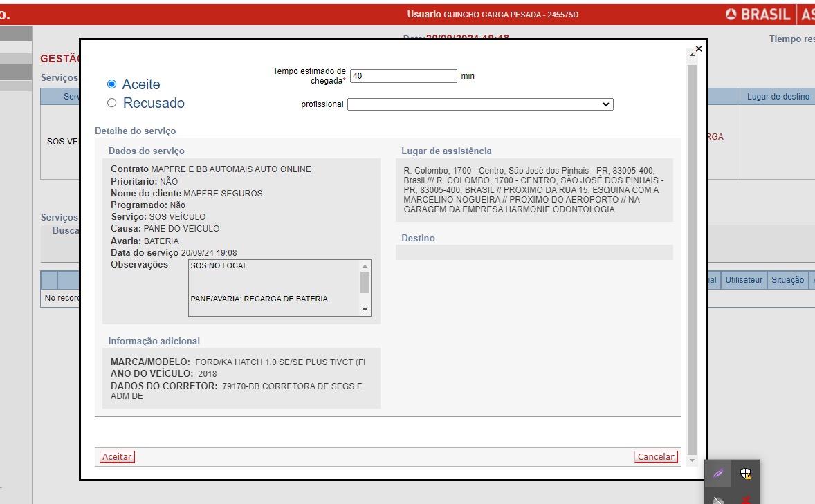The width and height of the screenshot is (815, 504).
Task: Click the Observações scrollbar thumb
Action: [x=365, y=282]
